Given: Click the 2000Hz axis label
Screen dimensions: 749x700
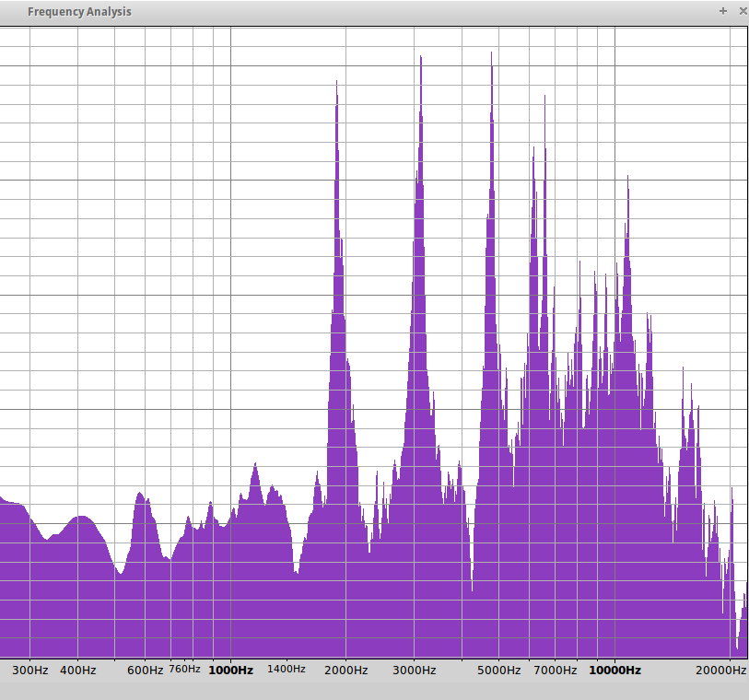Looking at the screenshot, I should pos(345,671).
